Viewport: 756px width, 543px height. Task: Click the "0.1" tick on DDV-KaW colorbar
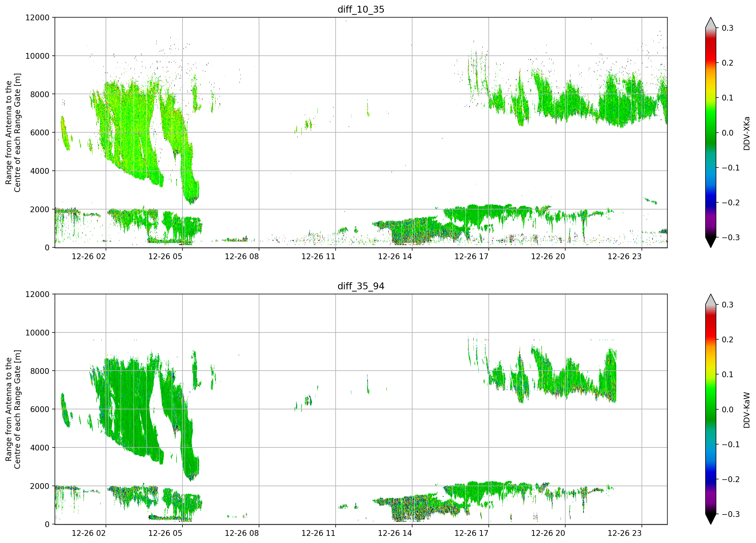coord(728,374)
